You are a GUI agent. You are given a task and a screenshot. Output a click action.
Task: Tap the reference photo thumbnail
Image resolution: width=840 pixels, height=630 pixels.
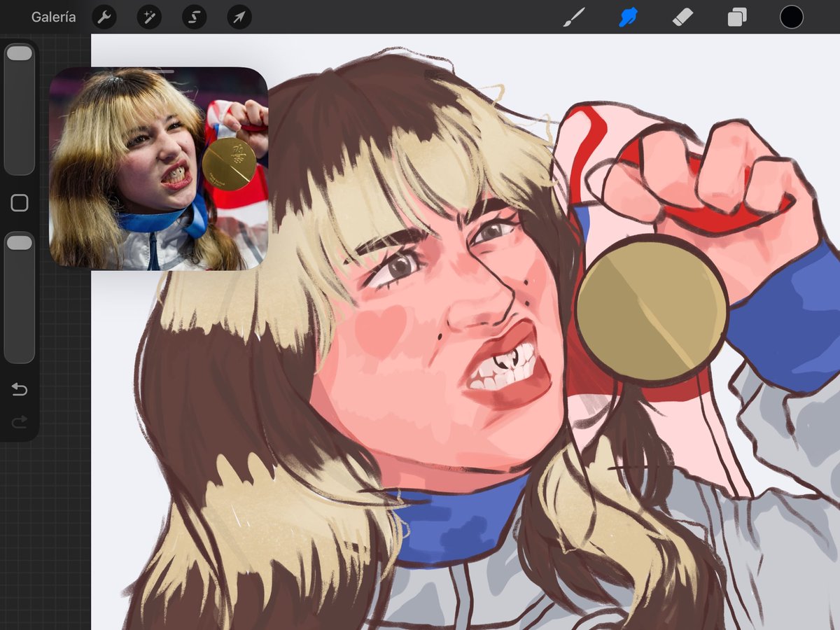[159, 169]
